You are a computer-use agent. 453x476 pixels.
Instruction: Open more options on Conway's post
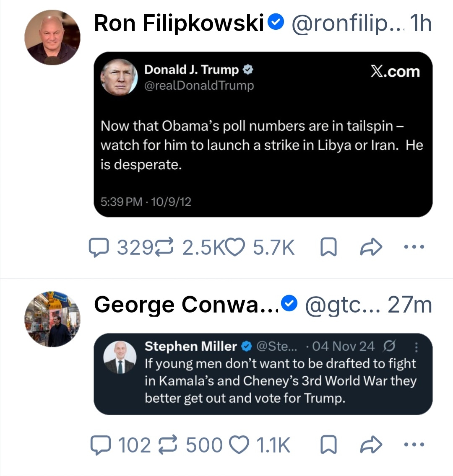tap(414, 445)
